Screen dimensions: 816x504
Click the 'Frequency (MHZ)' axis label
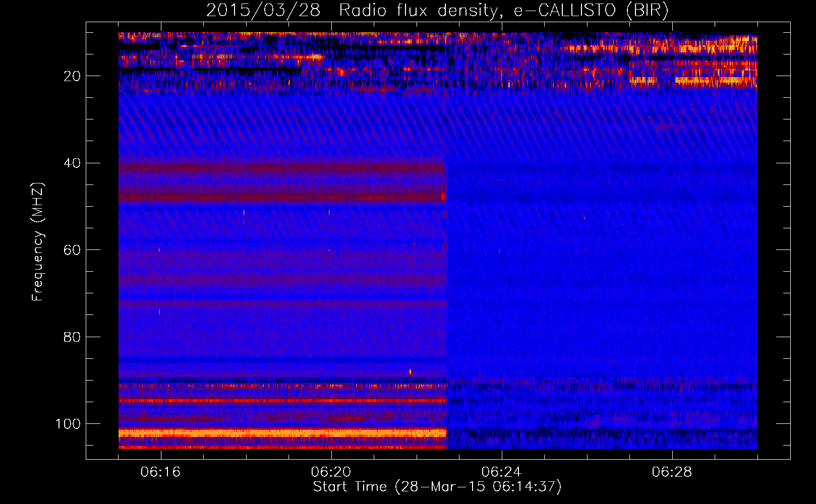click(38, 241)
